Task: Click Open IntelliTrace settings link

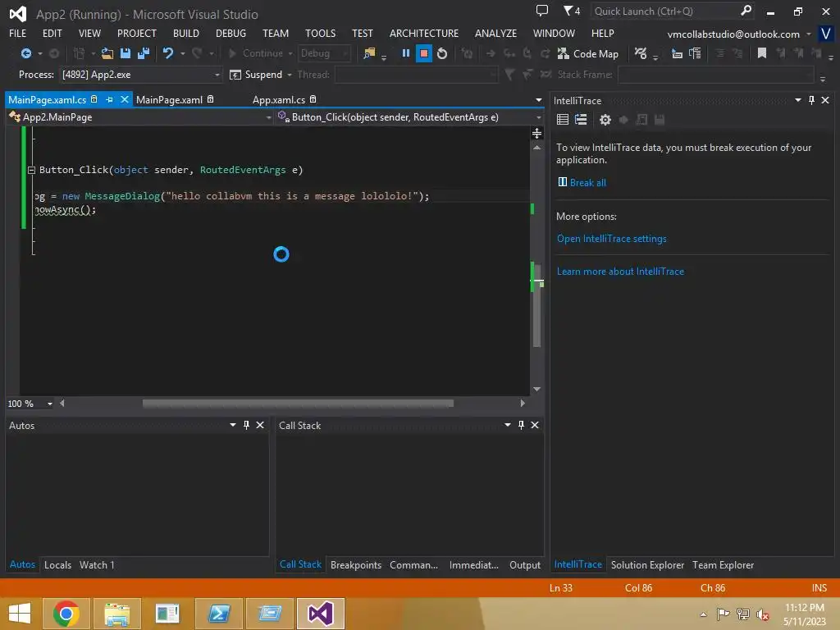Action: tap(612, 239)
